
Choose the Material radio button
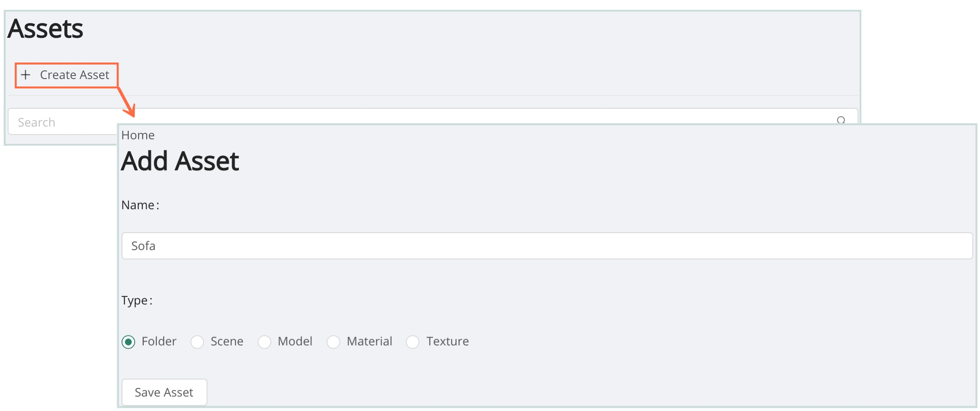click(x=333, y=342)
